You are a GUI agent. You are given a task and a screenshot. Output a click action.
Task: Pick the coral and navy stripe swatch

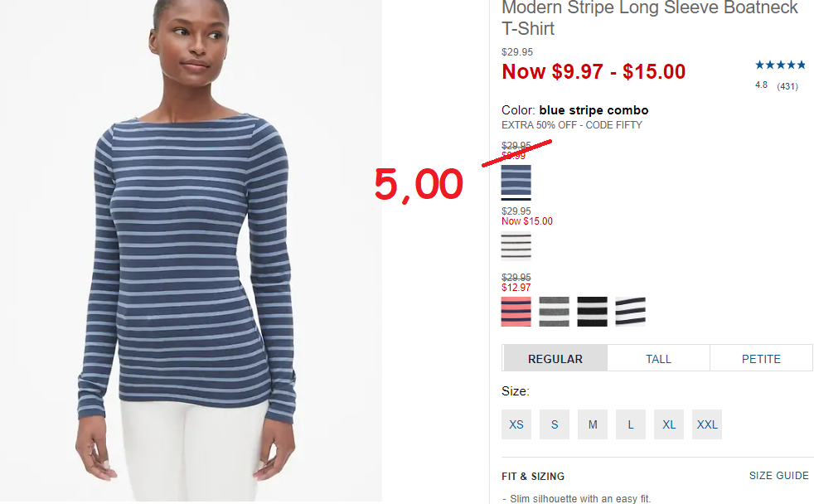516,312
